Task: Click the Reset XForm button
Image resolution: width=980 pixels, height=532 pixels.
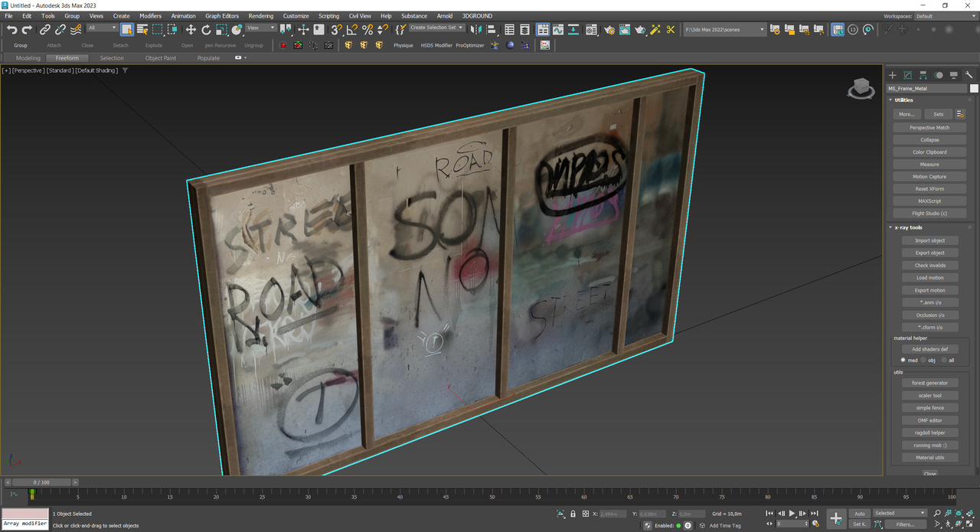Action: coord(929,189)
